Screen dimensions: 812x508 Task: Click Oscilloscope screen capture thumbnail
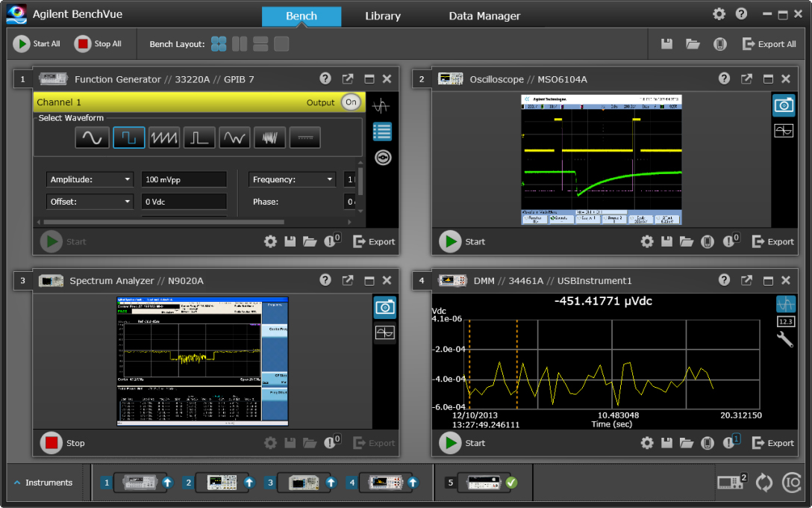point(602,160)
